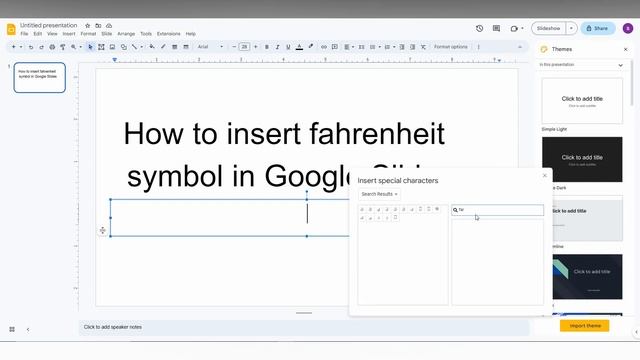Open the Format menu
Image resolution: width=640 pixels, height=360 pixels.
[88, 34]
